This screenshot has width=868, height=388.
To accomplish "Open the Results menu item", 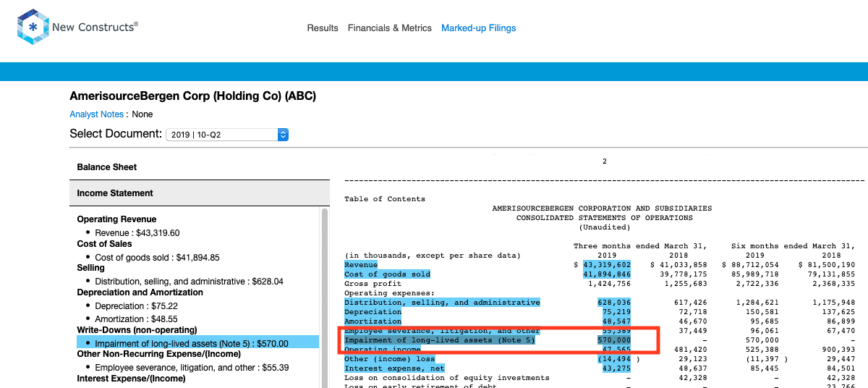I will point(323,28).
